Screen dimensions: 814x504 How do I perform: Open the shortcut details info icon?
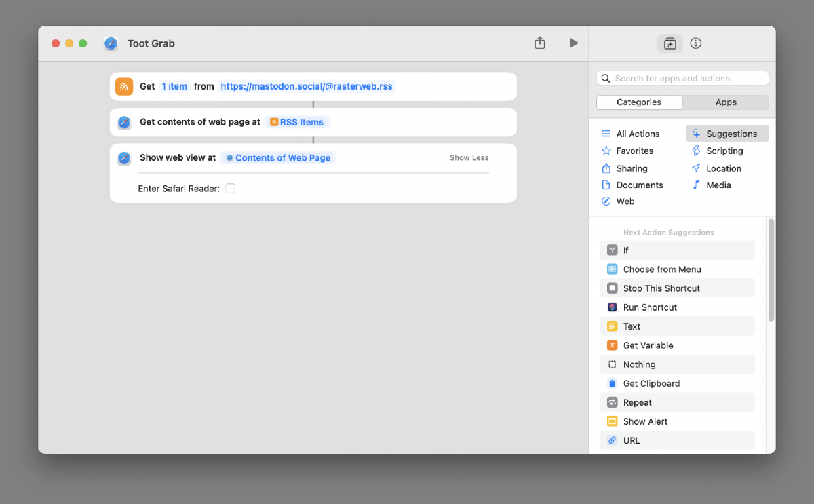[x=695, y=43]
